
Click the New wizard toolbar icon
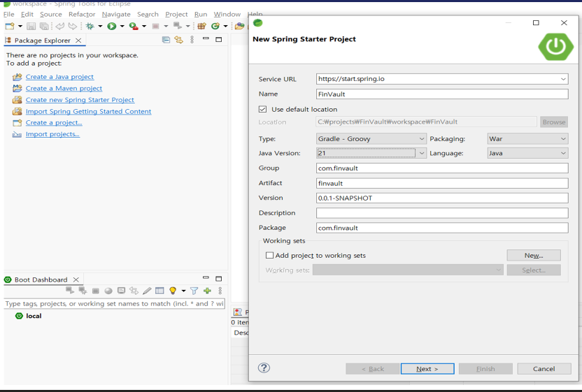point(10,26)
